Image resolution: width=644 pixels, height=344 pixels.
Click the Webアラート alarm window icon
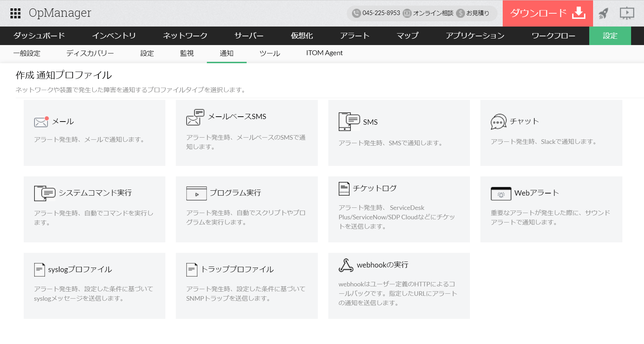pos(501,193)
